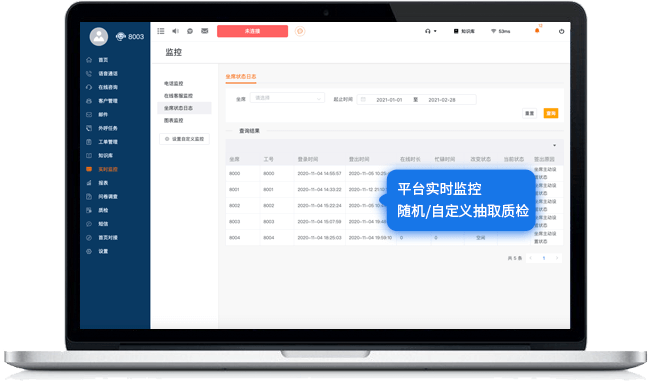Open 电话监控 in the monitoring submenu
Viewport: 650px width, 382px height.
[x=174, y=83]
